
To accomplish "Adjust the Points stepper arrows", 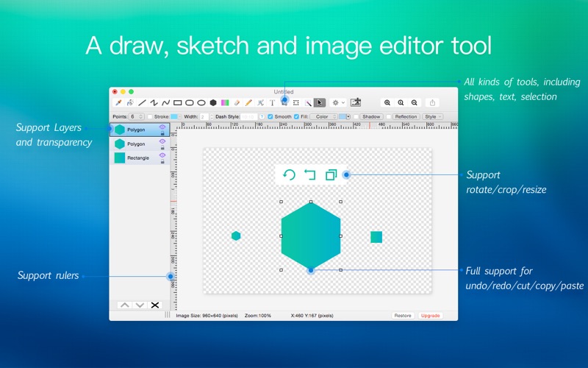I will (141, 117).
